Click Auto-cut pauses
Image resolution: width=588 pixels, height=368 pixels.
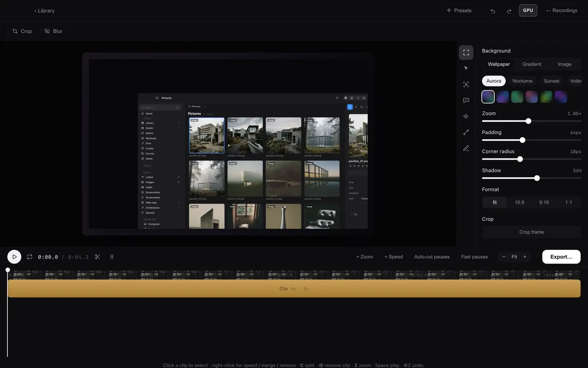tap(432, 257)
